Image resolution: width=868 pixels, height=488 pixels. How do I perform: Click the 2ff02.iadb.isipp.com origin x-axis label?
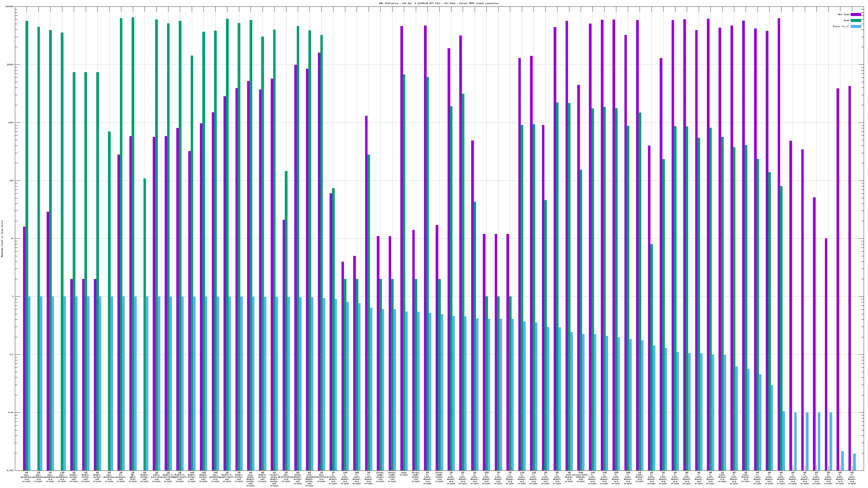pyautogui.click(x=416, y=477)
